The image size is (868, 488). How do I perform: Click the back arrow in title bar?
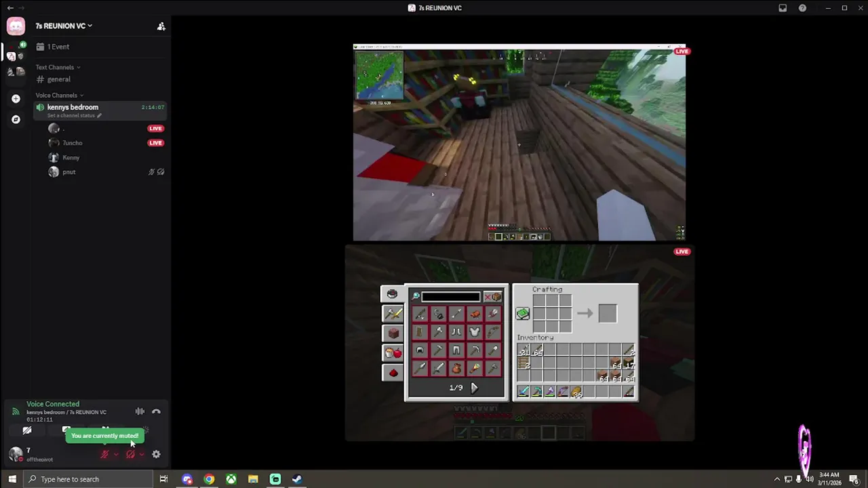(x=10, y=8)
